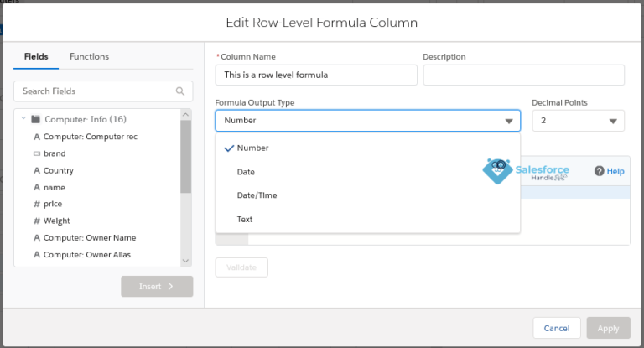Click the fields list scroll up arrow
The image size is (644, 348).
tap(185, 115)
